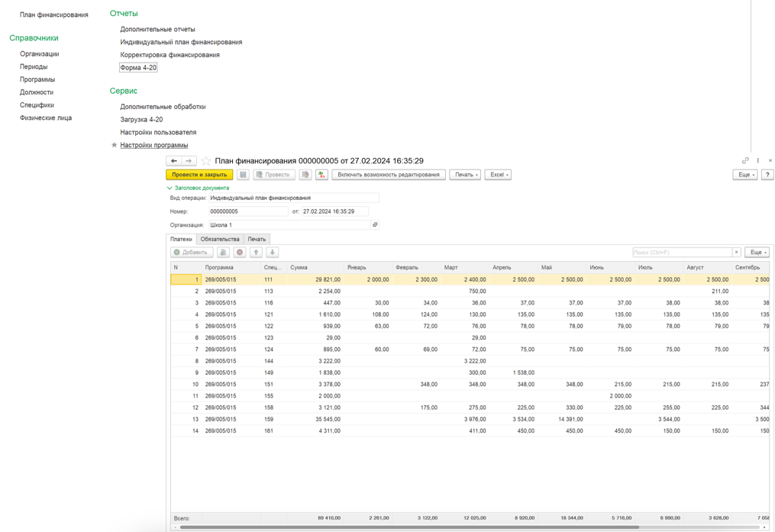
Task: Select the cell 35 545,00 in row 13
Action: click(x=315, y=419)
